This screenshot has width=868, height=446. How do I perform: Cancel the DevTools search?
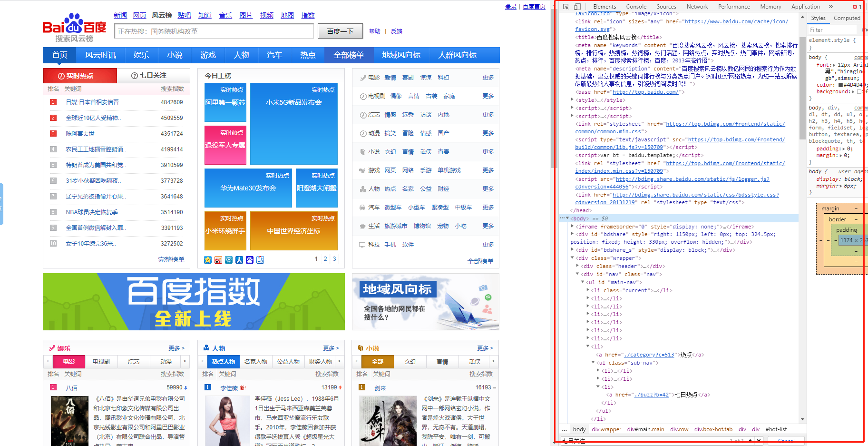point(786,441)
